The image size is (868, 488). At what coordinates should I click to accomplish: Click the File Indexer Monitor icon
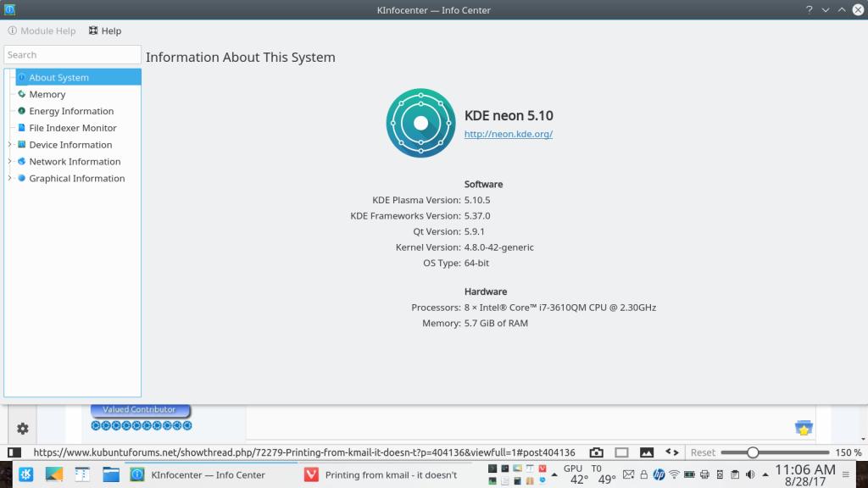coord(22,128)
